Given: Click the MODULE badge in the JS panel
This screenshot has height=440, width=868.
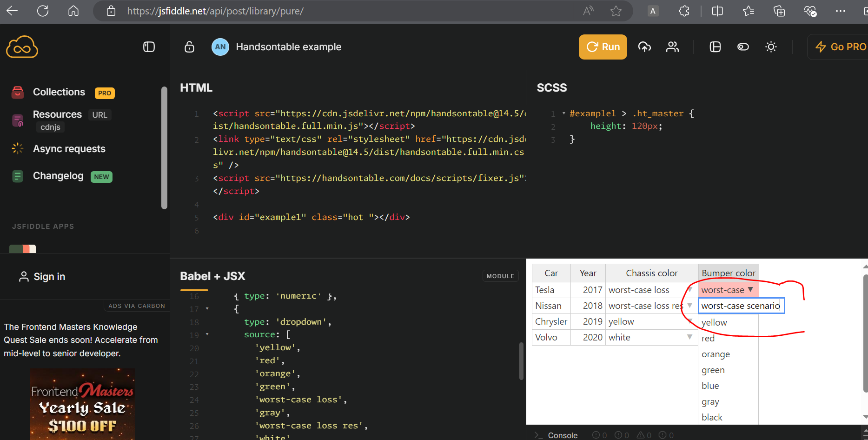Looking at the screenshot, I should click(500, 276).
